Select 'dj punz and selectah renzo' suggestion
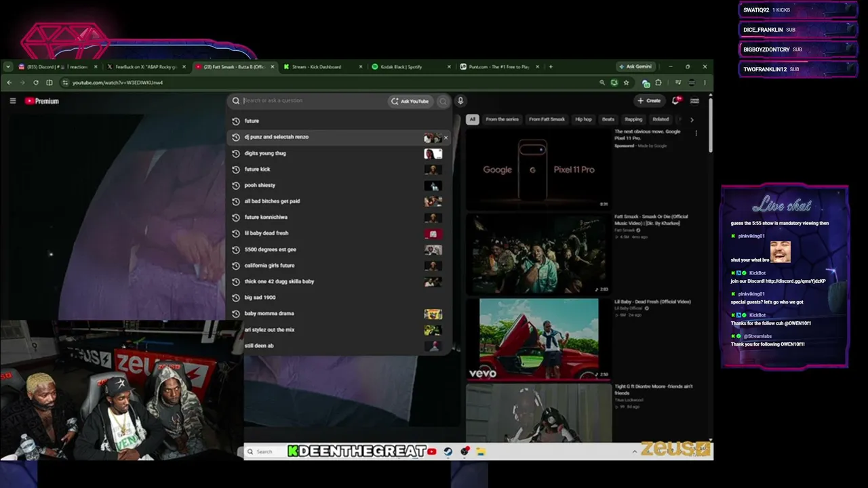 tap(339, 137)
